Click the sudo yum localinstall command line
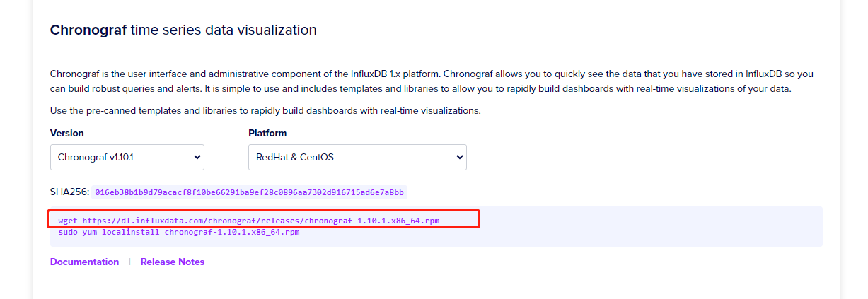868x299 pixels. point(179,232)
